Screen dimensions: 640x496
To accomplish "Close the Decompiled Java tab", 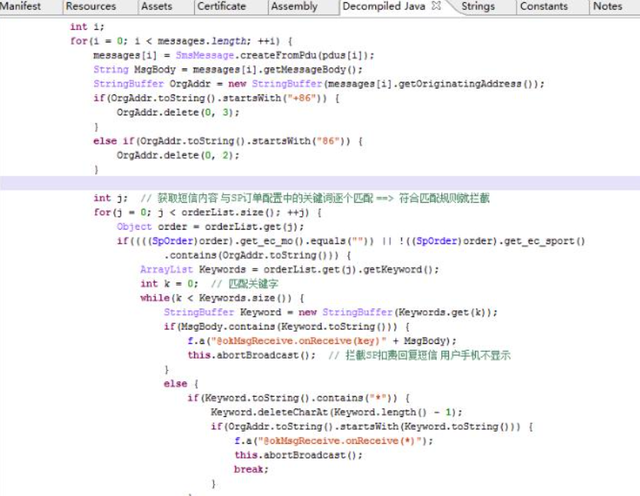I will [x=436, y=6].
